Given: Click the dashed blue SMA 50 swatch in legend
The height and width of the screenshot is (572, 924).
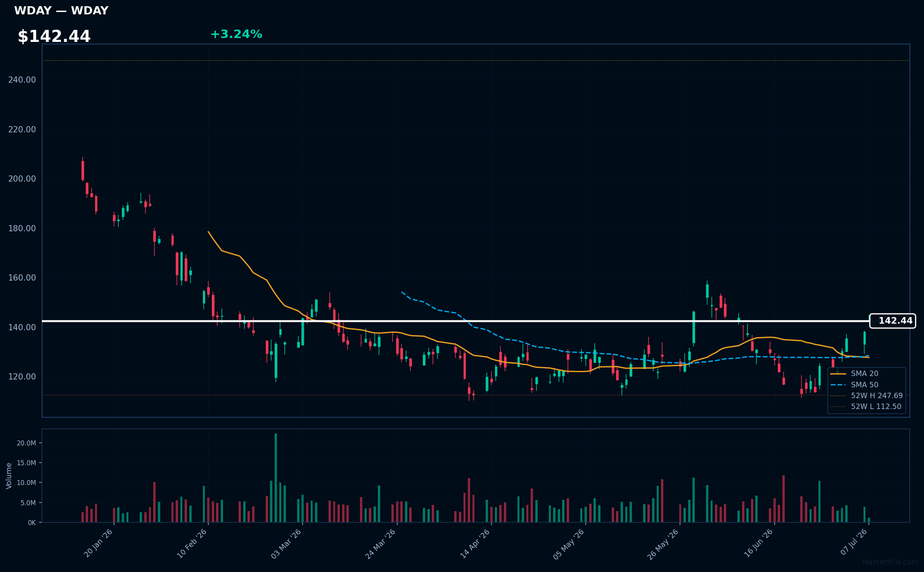Looking at the screenshot, I should [838, 385].
